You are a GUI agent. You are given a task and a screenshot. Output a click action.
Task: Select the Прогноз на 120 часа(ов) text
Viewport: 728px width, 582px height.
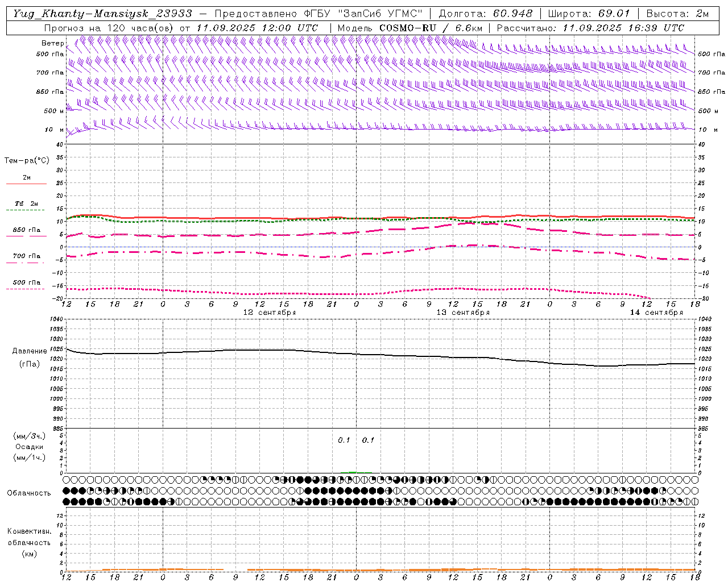click(109, 28)
